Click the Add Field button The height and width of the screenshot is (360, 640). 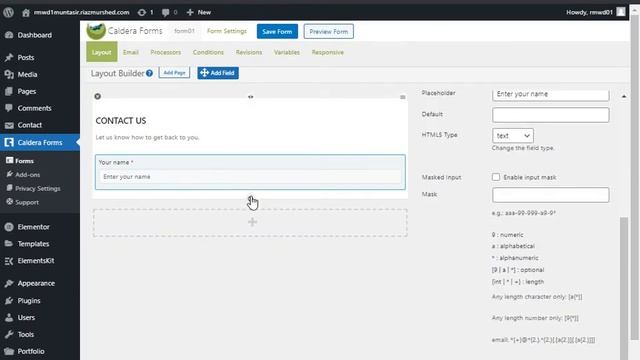point(218,73)
